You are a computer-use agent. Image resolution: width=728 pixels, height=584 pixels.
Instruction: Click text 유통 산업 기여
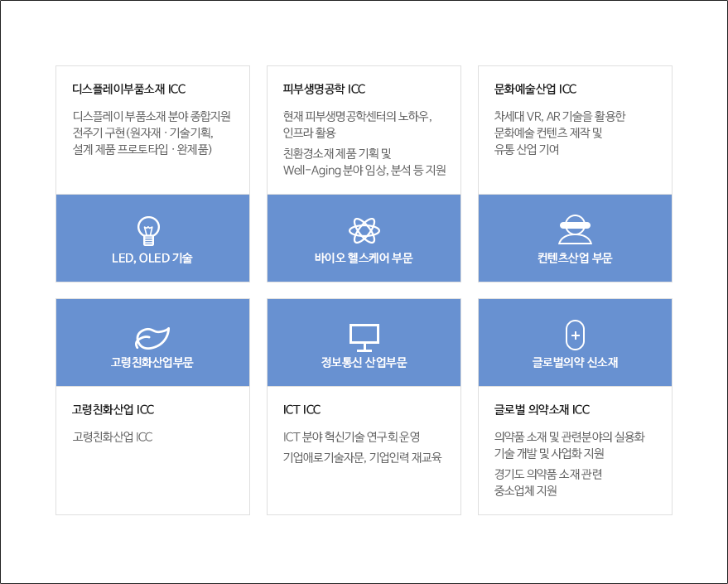tap(527, 149)
